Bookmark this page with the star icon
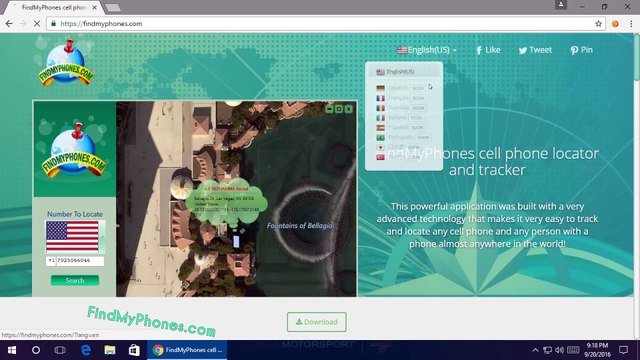 pos(598,24)
